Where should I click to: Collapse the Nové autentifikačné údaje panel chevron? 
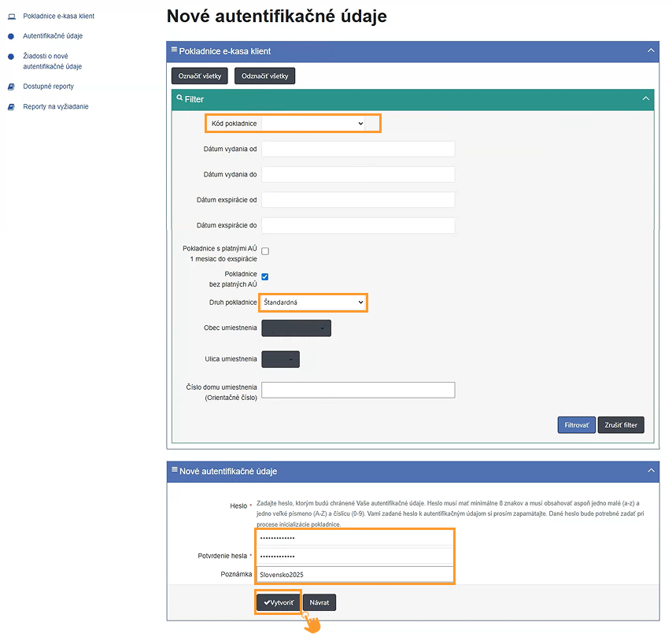point(650,471)
